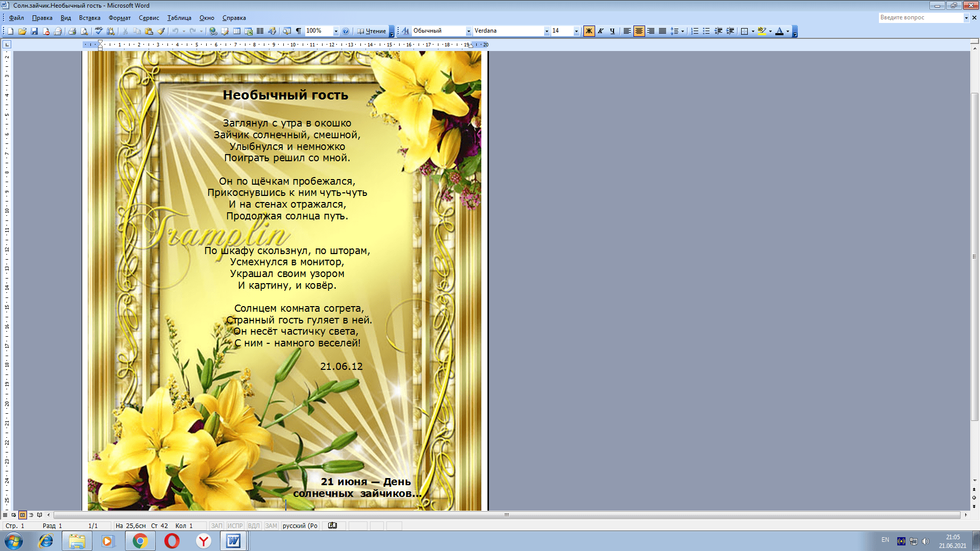Toggle the Drawing toolbar
The image size is (980, 551).
272,31
